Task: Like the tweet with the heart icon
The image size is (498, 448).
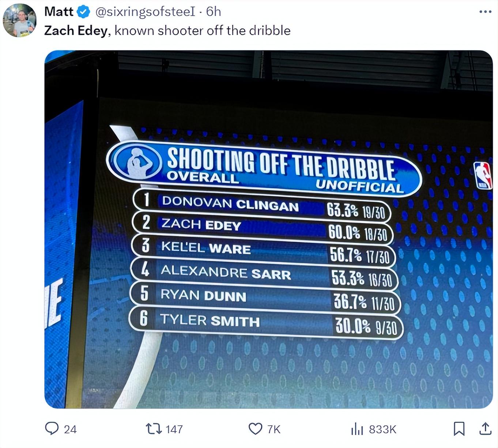Action: [x=255, y=429]
